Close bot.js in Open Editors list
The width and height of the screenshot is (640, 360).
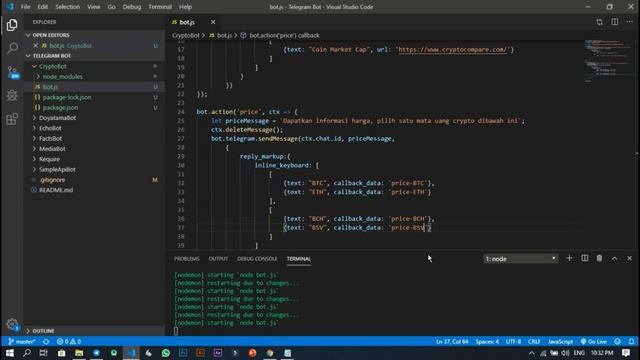click(x=36, y=46)
